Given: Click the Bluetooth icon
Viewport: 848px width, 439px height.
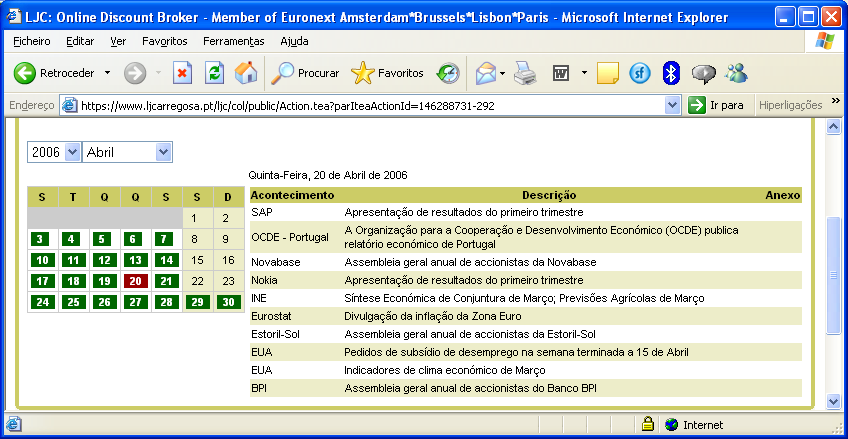Looking at the screenshot, I should click(671, 73).
